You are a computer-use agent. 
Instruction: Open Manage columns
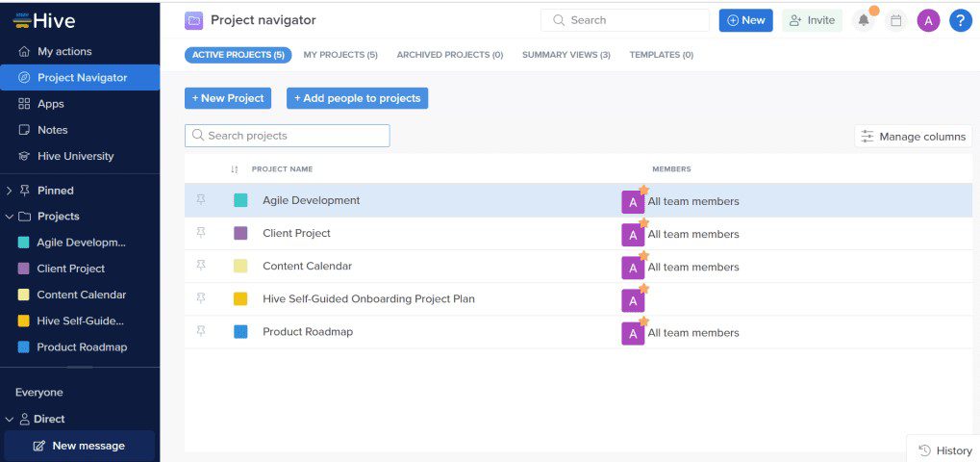tap(914, 137)
